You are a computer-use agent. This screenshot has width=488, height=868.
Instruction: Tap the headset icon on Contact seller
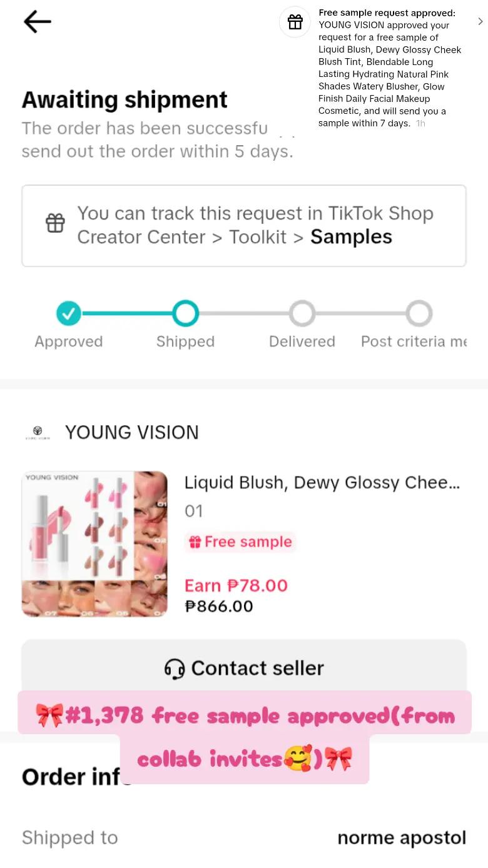(x=175, y=669)
